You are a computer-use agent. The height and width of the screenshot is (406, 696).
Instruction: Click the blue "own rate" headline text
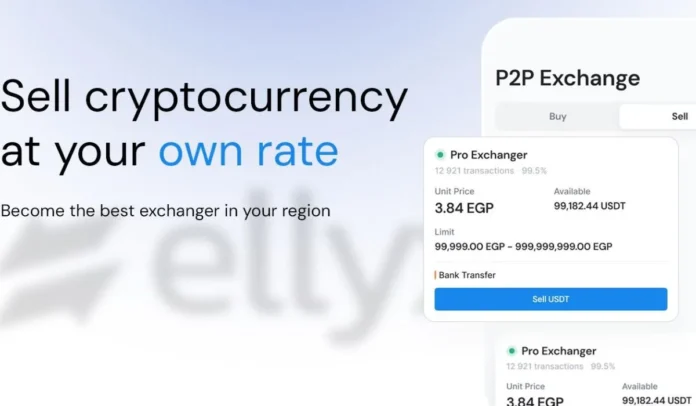pyautogui.click(x=248, y=150)
